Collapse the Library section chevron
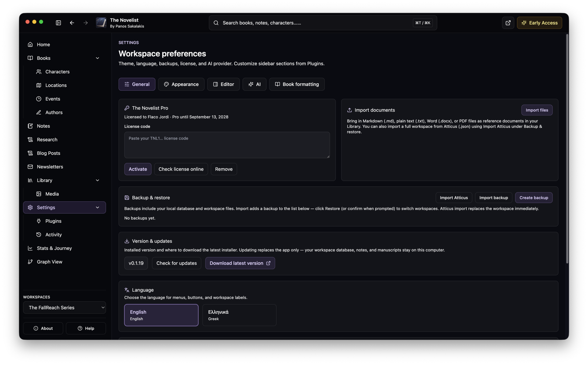588x365 pixels. 97,180
